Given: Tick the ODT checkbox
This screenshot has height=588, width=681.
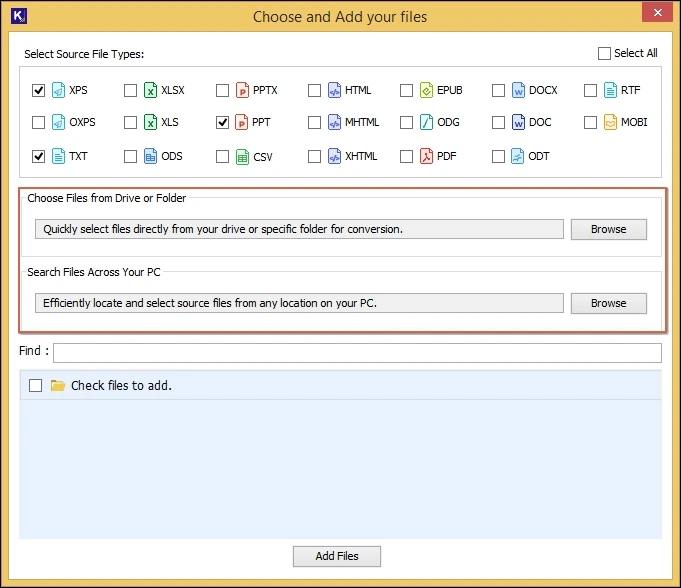Looking at the screenshot, I should [x=499, y=156].
